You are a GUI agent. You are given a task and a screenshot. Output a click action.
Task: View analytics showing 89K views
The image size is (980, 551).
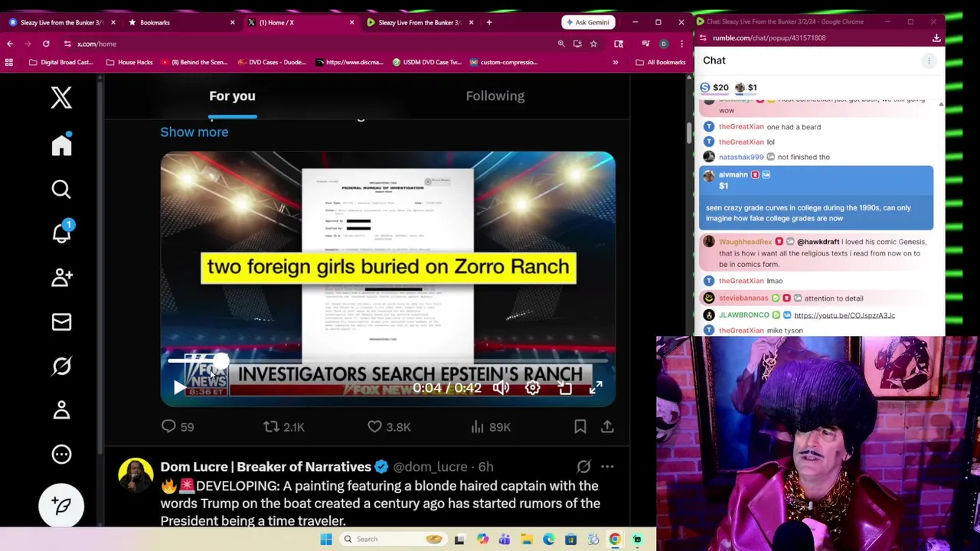(x=491, y=426)
